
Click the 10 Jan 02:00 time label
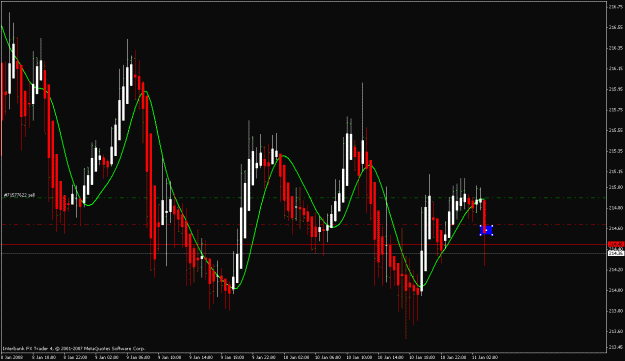pyautogui.click(x=296, y=357)
